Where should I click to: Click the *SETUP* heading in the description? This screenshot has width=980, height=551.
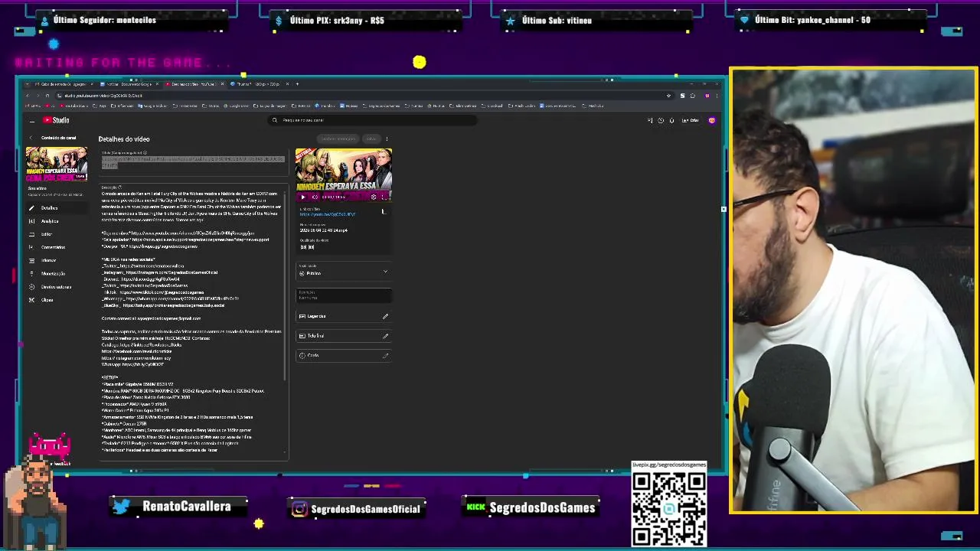[111, 377]
